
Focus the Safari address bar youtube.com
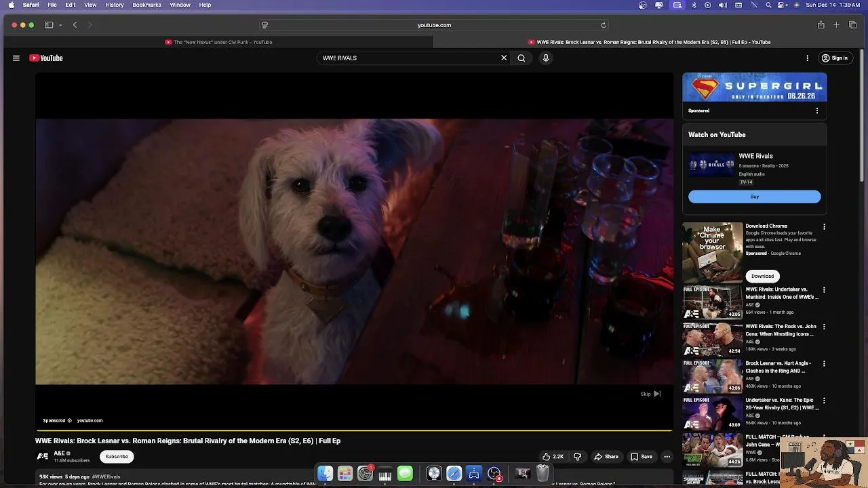tap(434, 25)
